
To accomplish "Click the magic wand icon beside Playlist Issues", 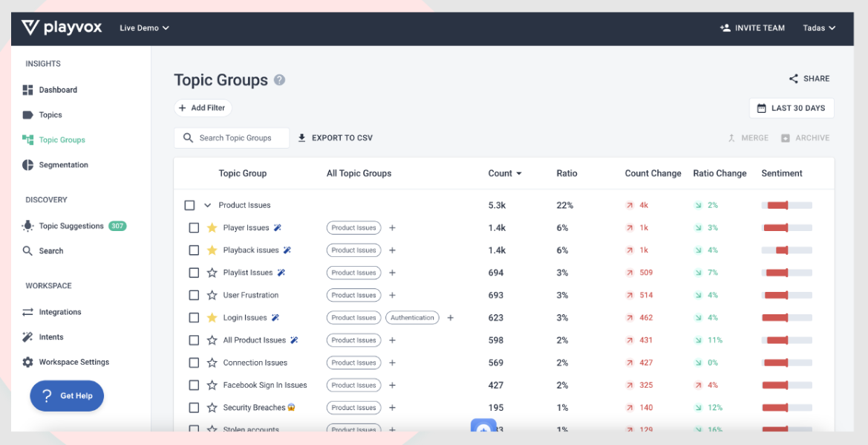I will pyautogui.click(x=281, y=273).
